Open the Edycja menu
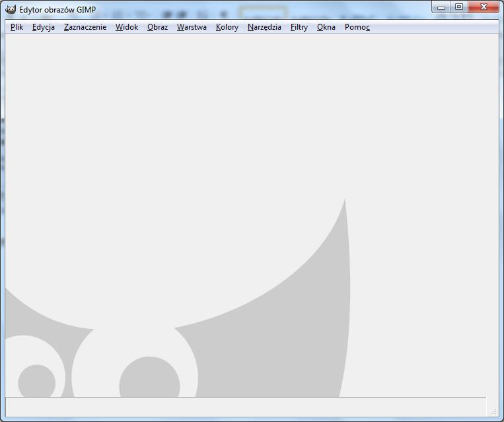The width and height of the screenshot is (504, 422). [x=44, y=27]
